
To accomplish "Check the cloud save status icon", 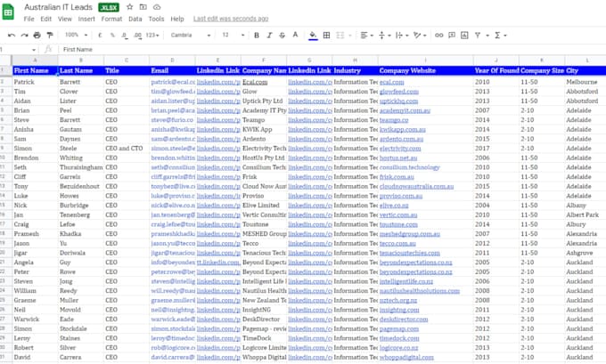I will click(157, 7).
